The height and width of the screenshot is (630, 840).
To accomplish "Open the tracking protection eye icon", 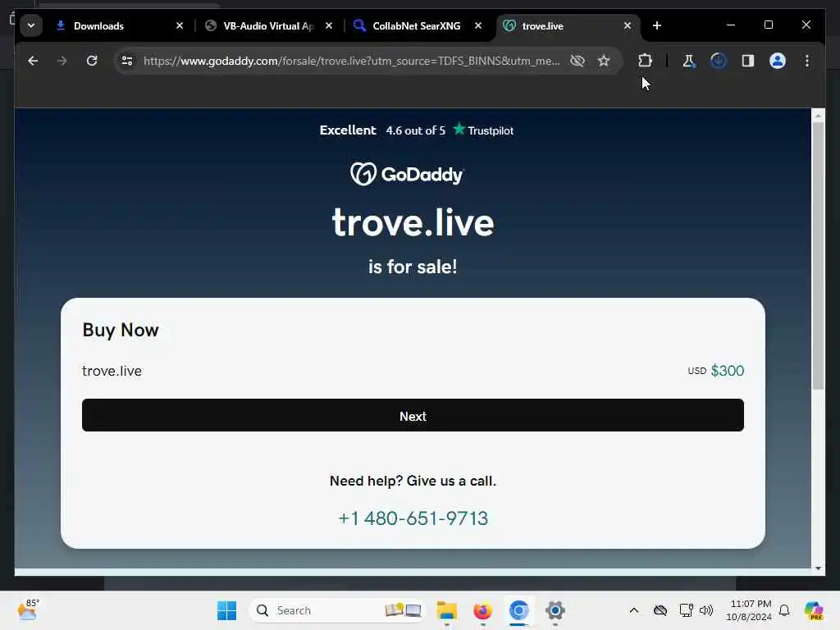I will point(577,61).
